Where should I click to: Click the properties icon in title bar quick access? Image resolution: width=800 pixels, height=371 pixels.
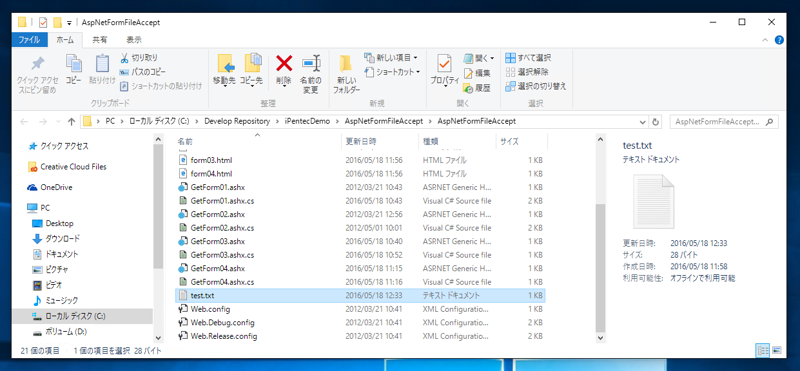coord(43,22)
